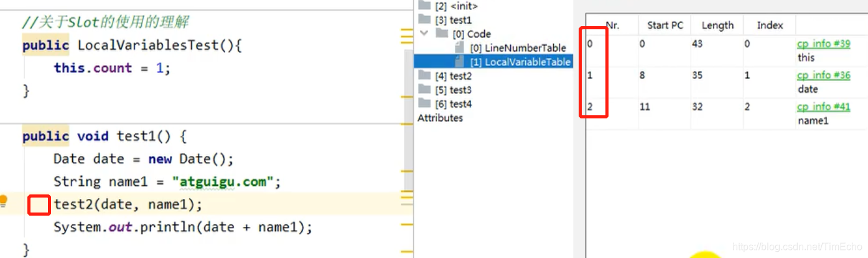This screenshot has width=868, height=258.
Task: Follow the cp_info #36 link
Action: click(x=823, y=75)
